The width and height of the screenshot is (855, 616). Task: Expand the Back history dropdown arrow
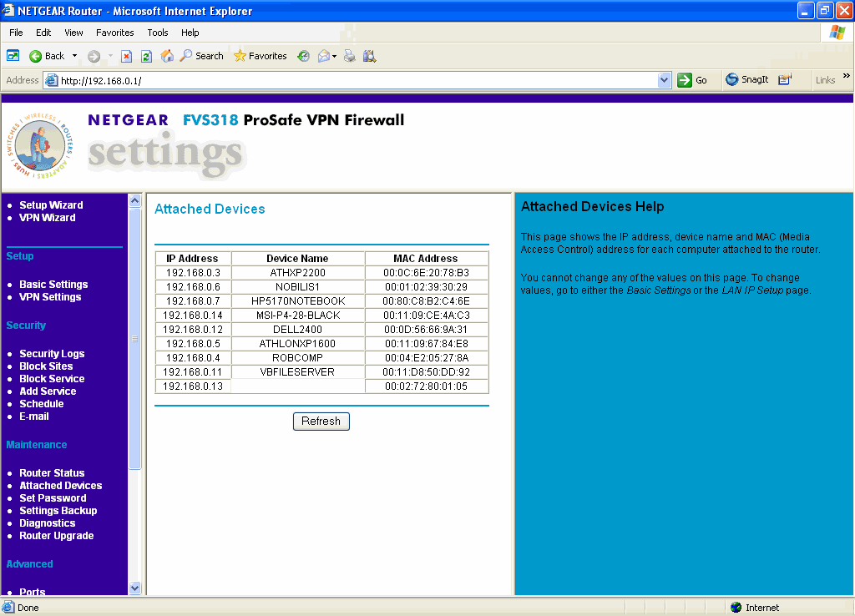click(x=74, y=56)
